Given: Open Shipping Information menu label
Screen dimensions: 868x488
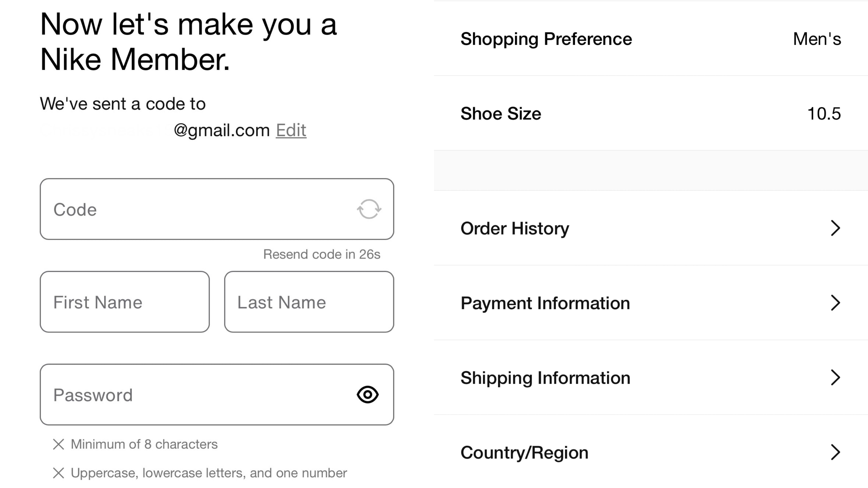Looking at the screenshot, I should click(x=545, y=378).
